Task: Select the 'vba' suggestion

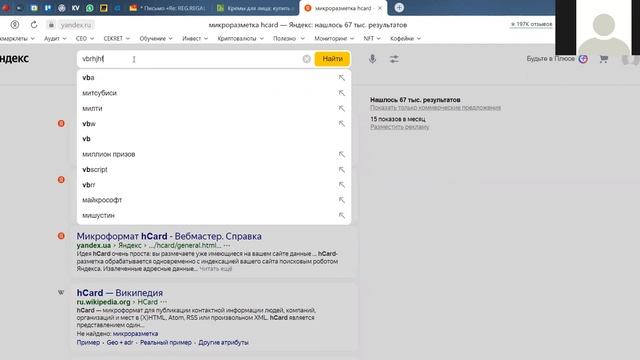Action: click(214, 78)
